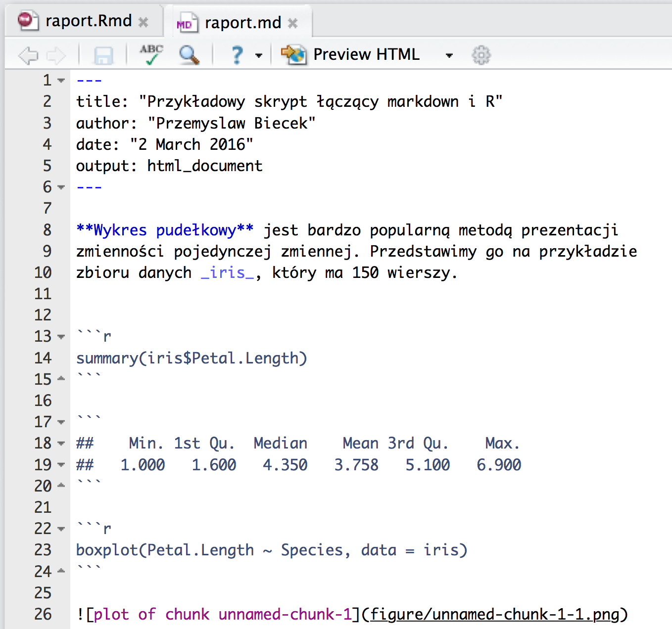Fold the boxplot chunk at line 22
Image resolution: width=672 pixels, height=629 pixels.
pyautogui.click(x=61, y=529)
